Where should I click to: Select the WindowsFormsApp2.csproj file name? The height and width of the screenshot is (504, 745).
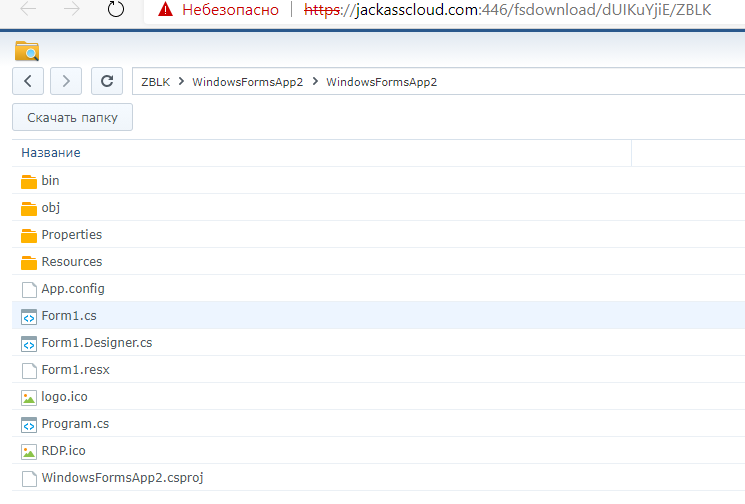(123, 478)
